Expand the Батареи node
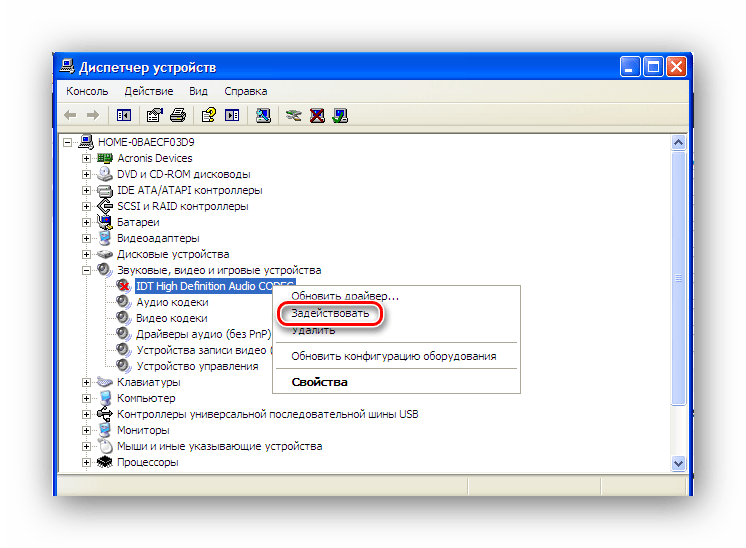 pyautogui.click(x=86, y=222)
